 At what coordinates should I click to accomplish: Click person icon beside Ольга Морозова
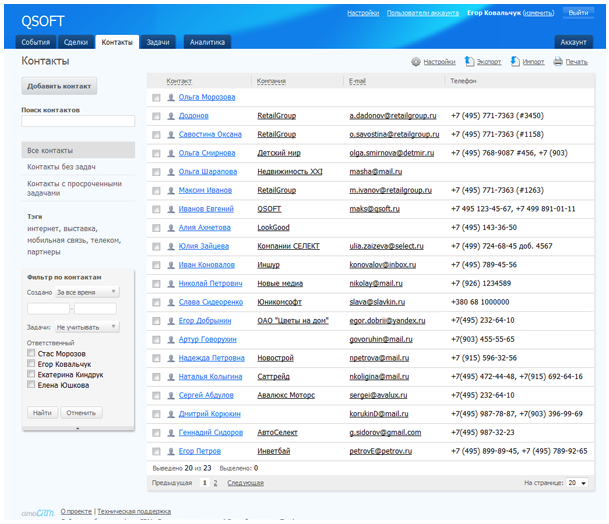[171, 97]
